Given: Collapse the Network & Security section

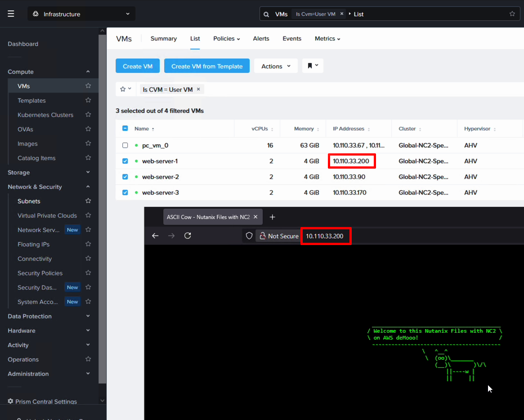Looking at the screenshot, I should click(x=88, y=187).
